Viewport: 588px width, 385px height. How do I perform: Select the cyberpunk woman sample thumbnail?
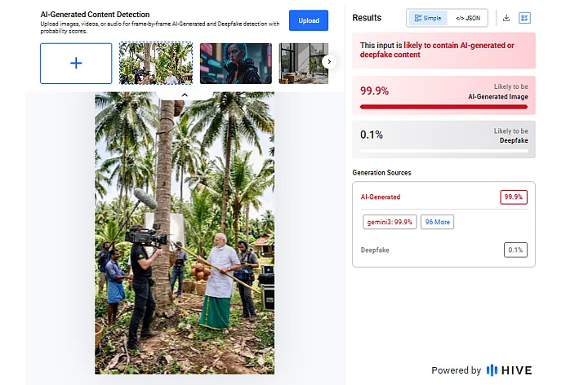coord(235,64)
